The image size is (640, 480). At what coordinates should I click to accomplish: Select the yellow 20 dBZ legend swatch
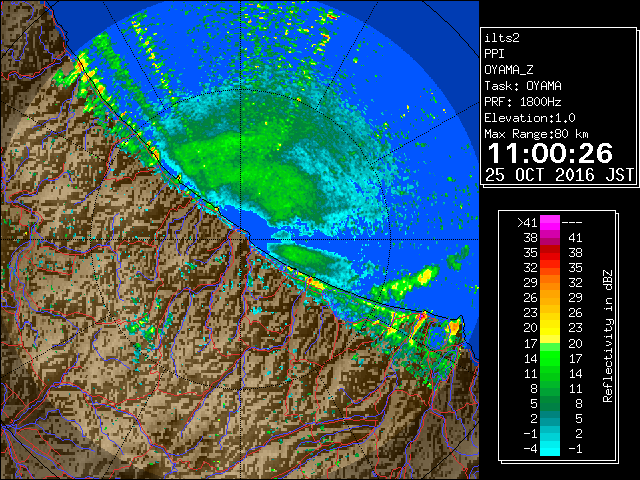(550, 328)
